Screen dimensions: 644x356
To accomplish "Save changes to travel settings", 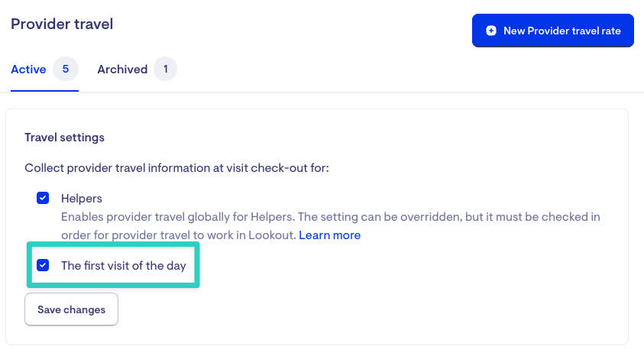I will (72, 309).
